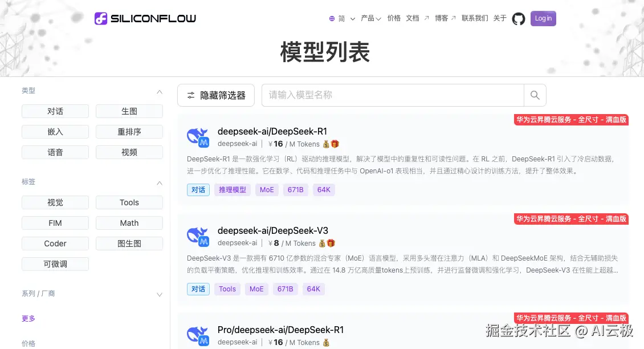644x349 pixels.
Task: Click gift icon on DeepSeek-R1 row
Action: point(335,144)
